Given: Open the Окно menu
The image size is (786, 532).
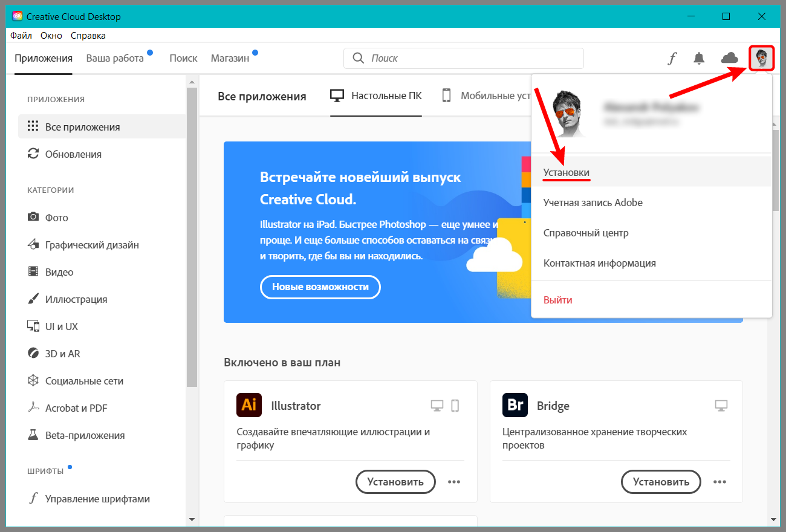Looking at the screenshot, I should click(51, 36).
